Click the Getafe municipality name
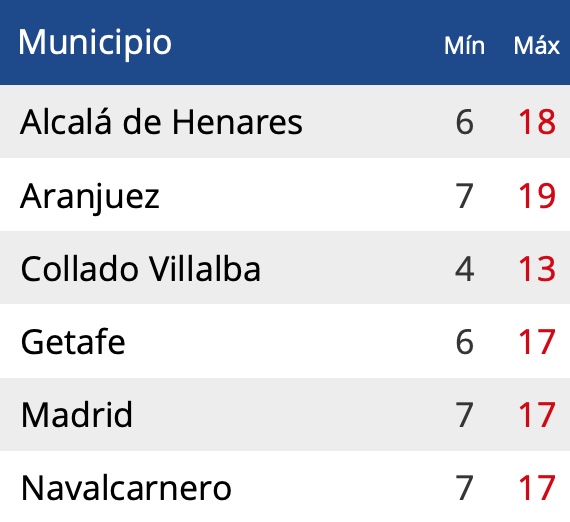570x522 pixels. [73, 342]
